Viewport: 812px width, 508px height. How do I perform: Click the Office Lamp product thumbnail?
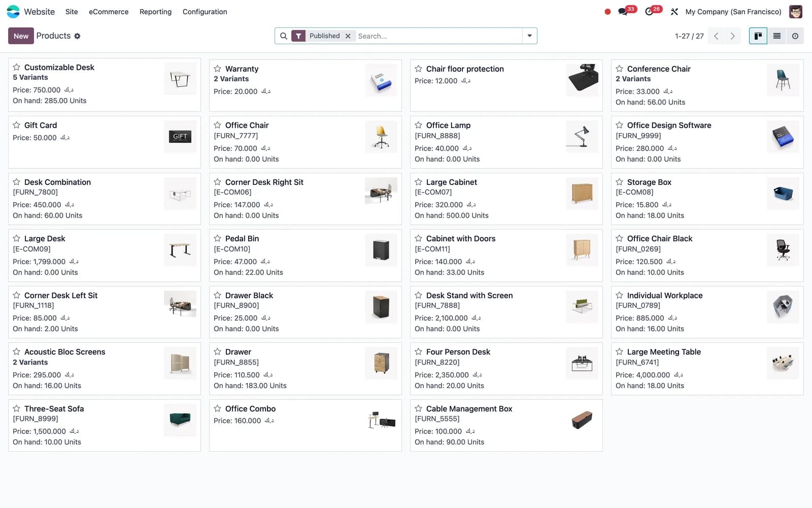pyautogui.click(x=582, y=137)
